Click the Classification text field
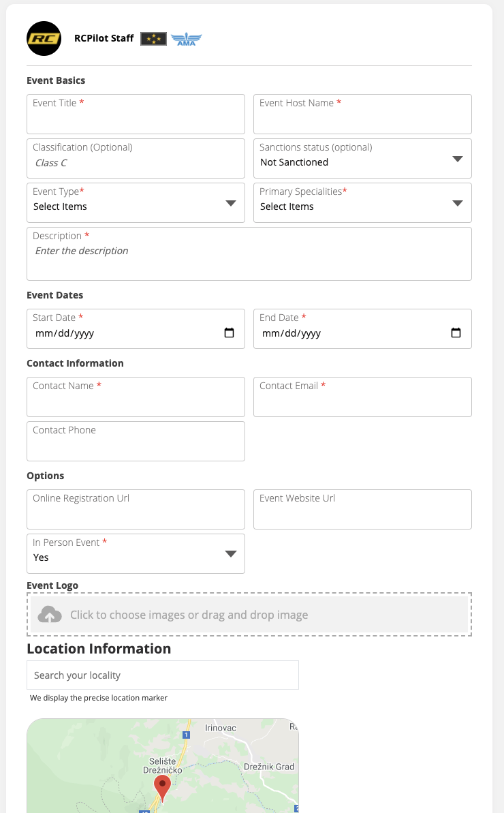Viewport: 504px width, 813px height. pos(136,164)
